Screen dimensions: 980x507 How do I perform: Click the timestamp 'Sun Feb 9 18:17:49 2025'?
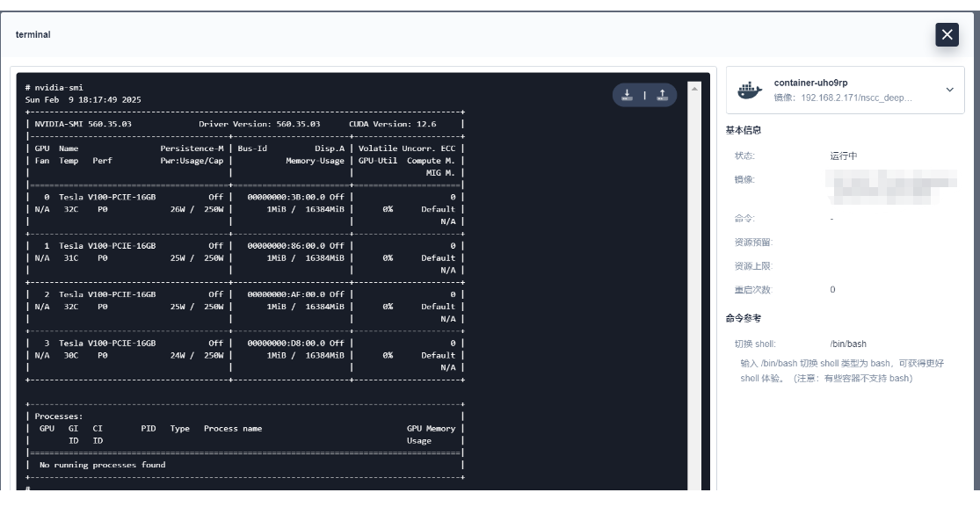click(x=83, y=99)
